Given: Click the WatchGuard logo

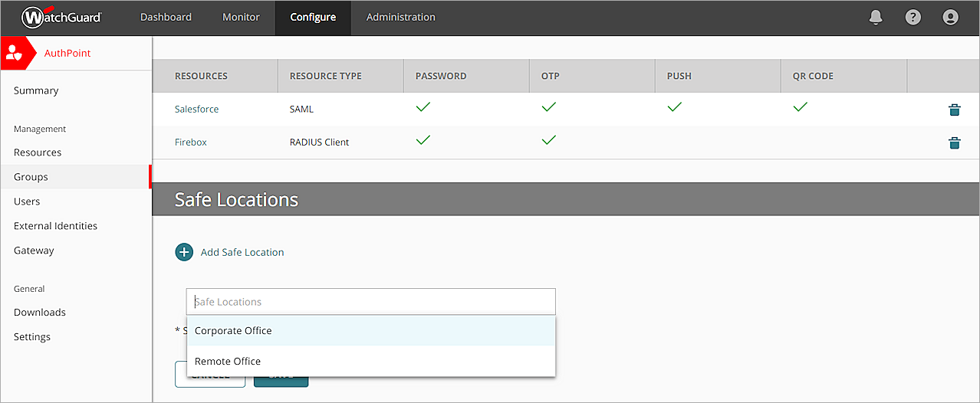Looking at the screenshot, I should (x=61, y=17).
